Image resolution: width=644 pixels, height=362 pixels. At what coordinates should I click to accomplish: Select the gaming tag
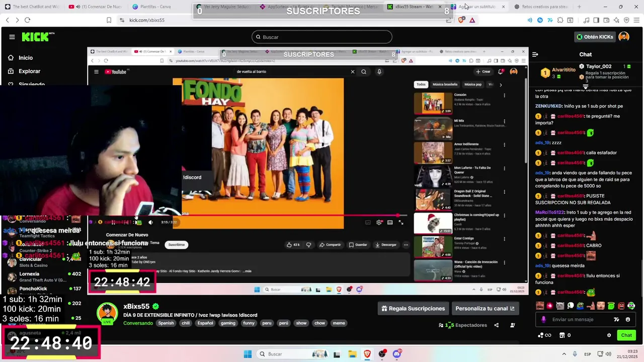[x=228, y=323]
